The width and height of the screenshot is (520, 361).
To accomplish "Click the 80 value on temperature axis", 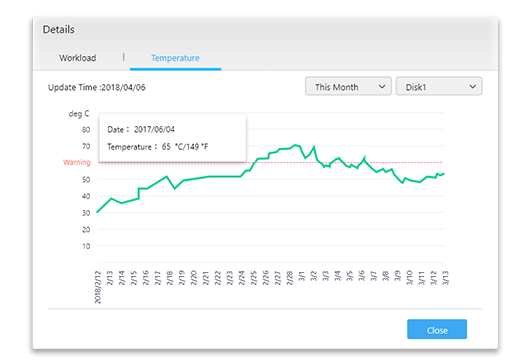I will point(86,129).
